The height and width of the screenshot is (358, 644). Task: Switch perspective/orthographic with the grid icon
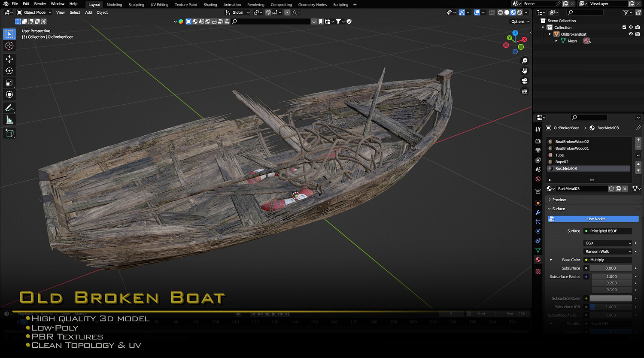525,91
